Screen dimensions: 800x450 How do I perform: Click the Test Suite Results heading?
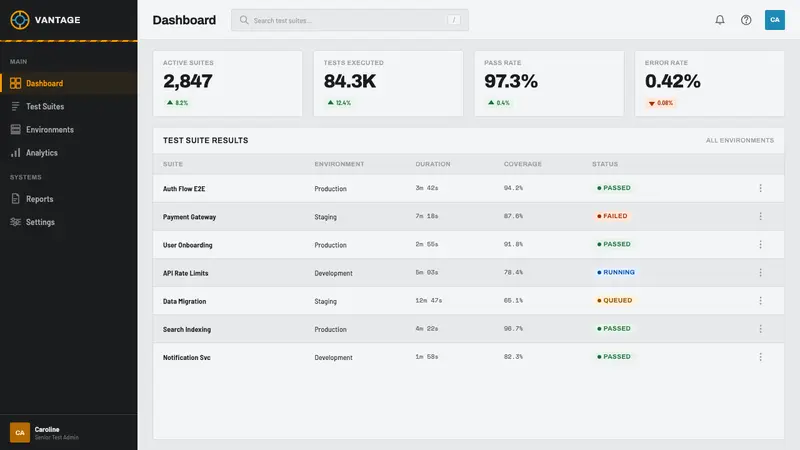pos(206,140)
